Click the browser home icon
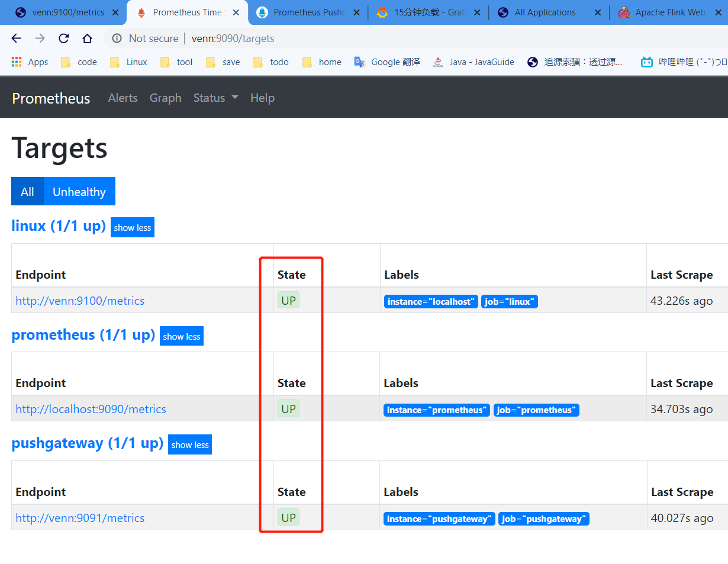The width and height of the screenshot is (728, 564). click(x=87, y=38)
